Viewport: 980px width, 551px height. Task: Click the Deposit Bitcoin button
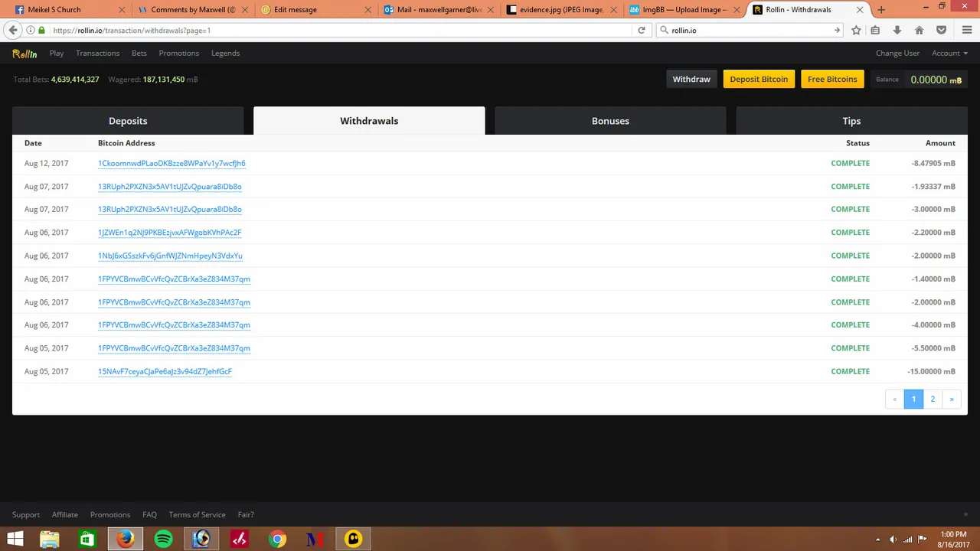point(759,79)
